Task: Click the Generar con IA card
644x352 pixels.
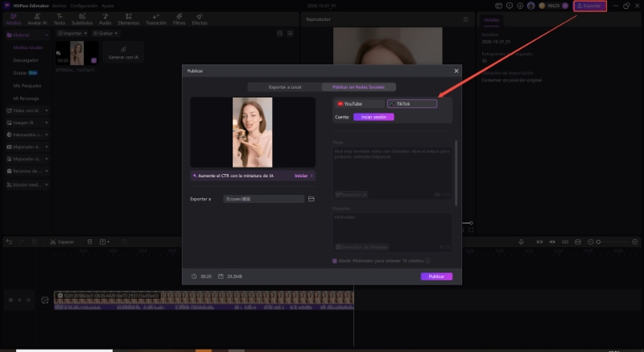Action: click(x=123, y=53)
